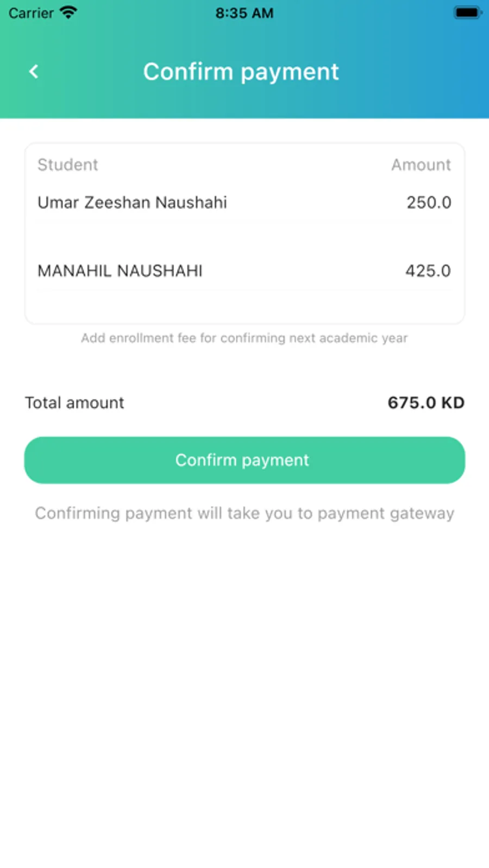Screen dimensions: 489x868
Task: Click the divider line beneath MANAHIL NAUSHAHI's row
Action: point(244,291)
